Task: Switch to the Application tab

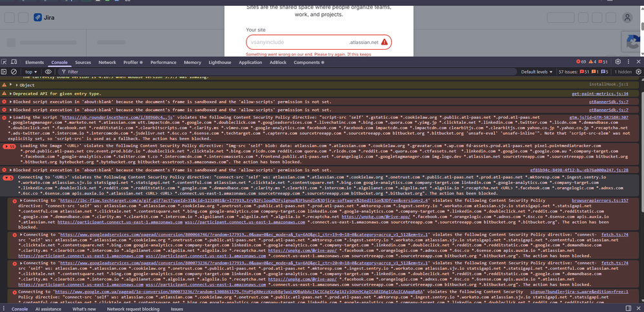Action: coord(250,63)
